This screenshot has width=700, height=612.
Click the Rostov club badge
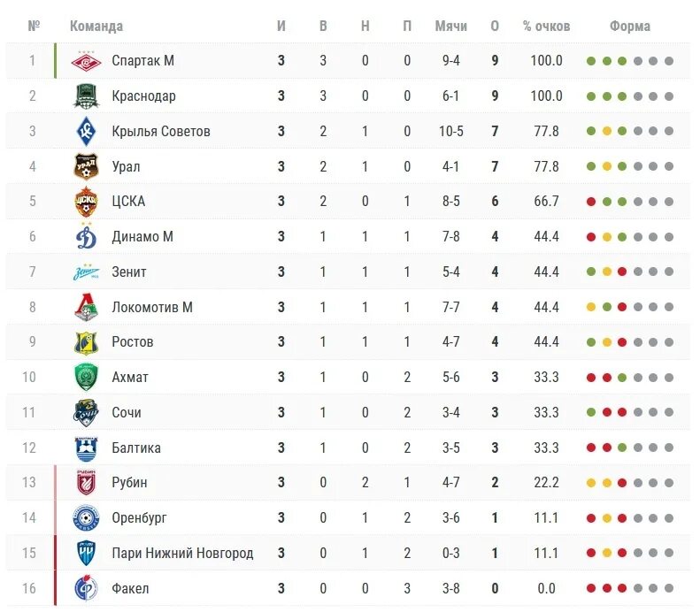coord(86,342)
